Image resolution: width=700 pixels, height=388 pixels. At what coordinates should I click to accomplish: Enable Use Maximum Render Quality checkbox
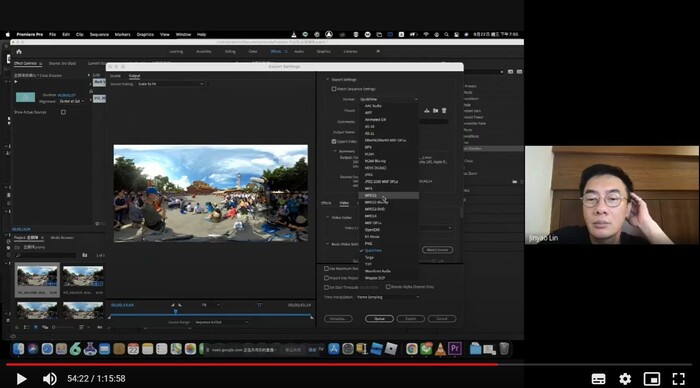coord(326,269)
